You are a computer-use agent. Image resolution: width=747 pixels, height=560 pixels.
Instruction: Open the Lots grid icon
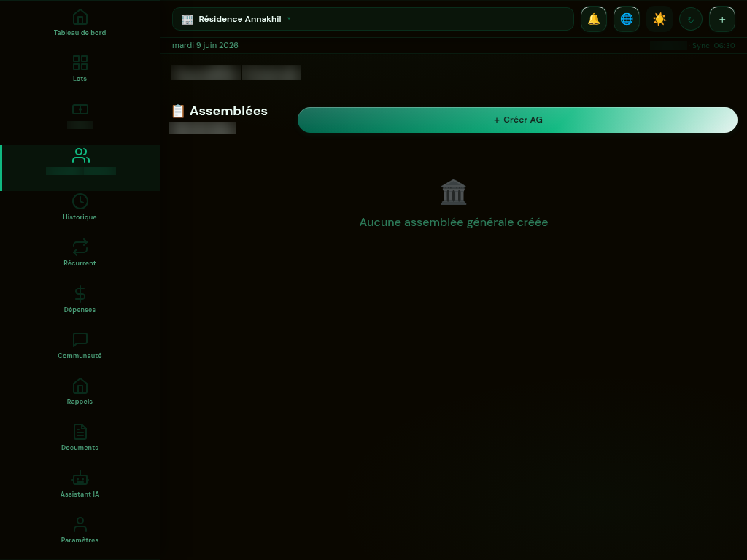point(80,63)
